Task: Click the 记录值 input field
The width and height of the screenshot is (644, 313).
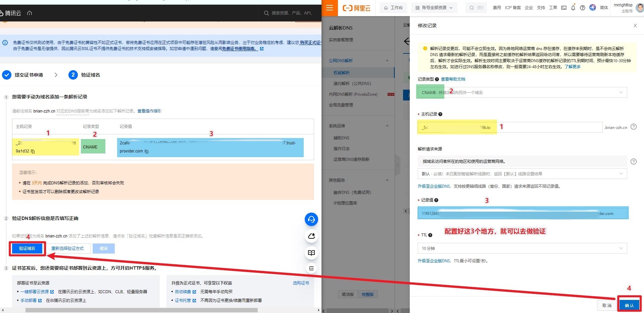Action: [523, 213]
